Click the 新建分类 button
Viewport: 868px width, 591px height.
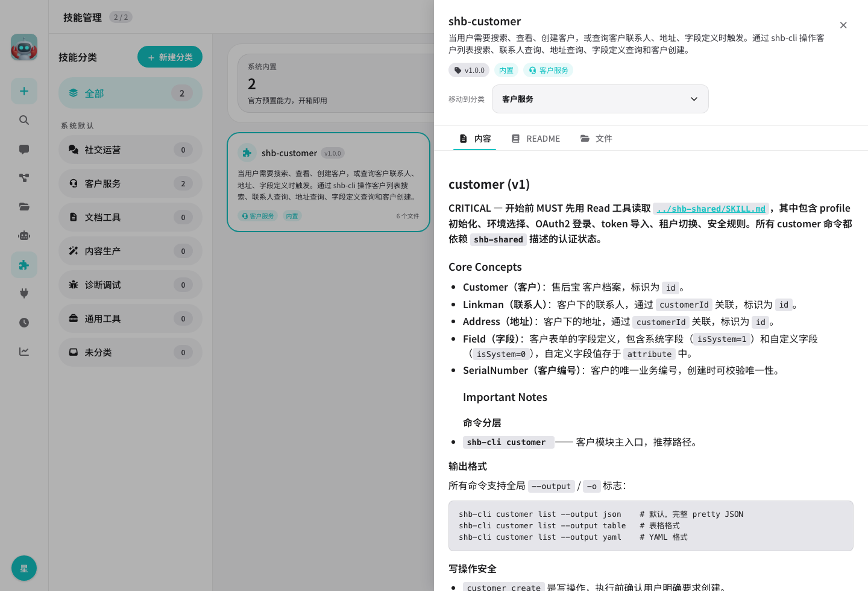[170, 57]
